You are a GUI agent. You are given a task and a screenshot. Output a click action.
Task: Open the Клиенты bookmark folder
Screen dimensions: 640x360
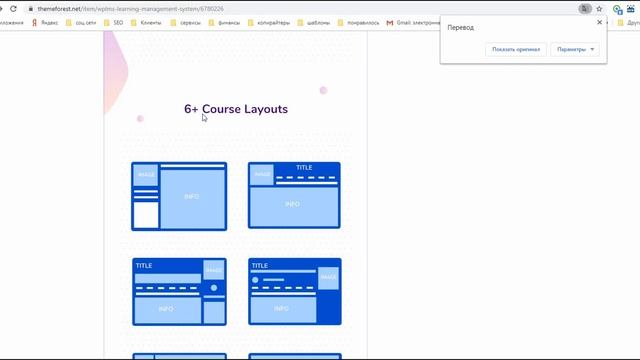coord(146,23)
